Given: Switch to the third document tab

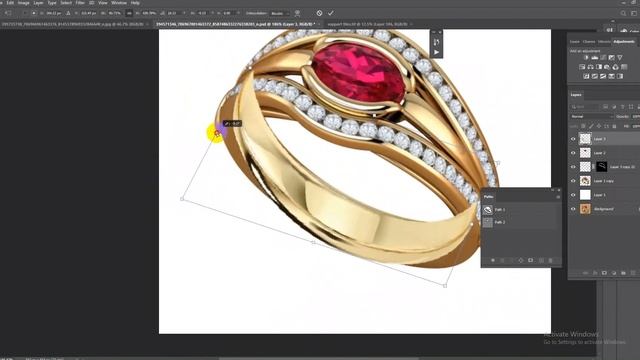Looking at the screenshot, I should coord(367,24).
